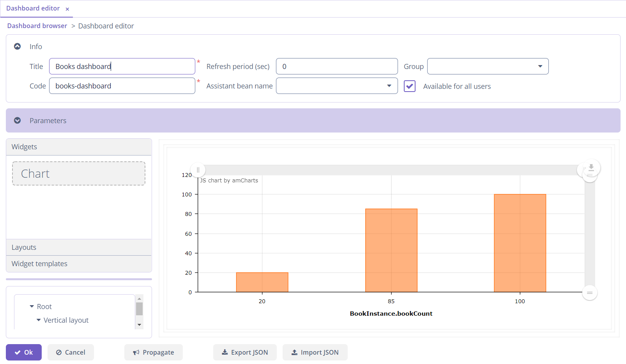Click the chart export download icon
The width and height of the screenshot is (626, 364).
[591, 168]
